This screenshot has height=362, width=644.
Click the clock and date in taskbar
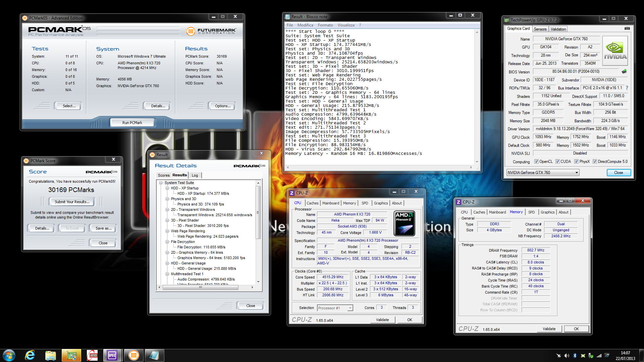click(625, 356)
